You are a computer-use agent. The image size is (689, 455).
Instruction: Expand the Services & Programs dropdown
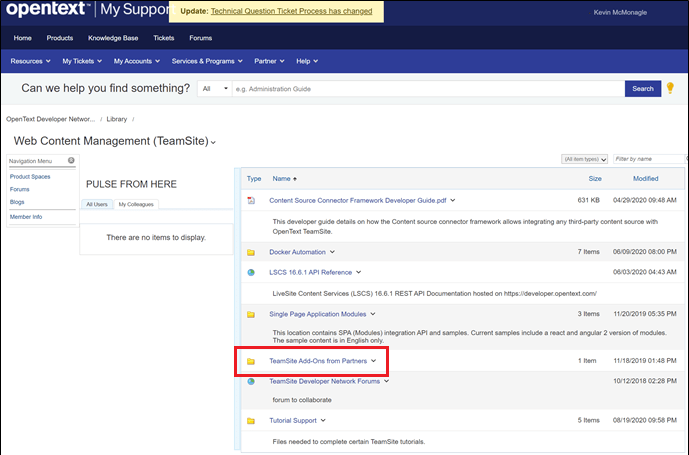(x=207, y=61)
